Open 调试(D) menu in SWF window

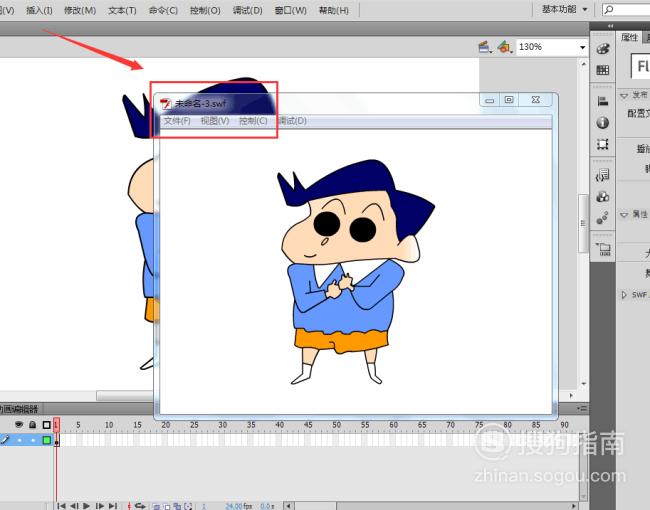click(x=292, y=121)
